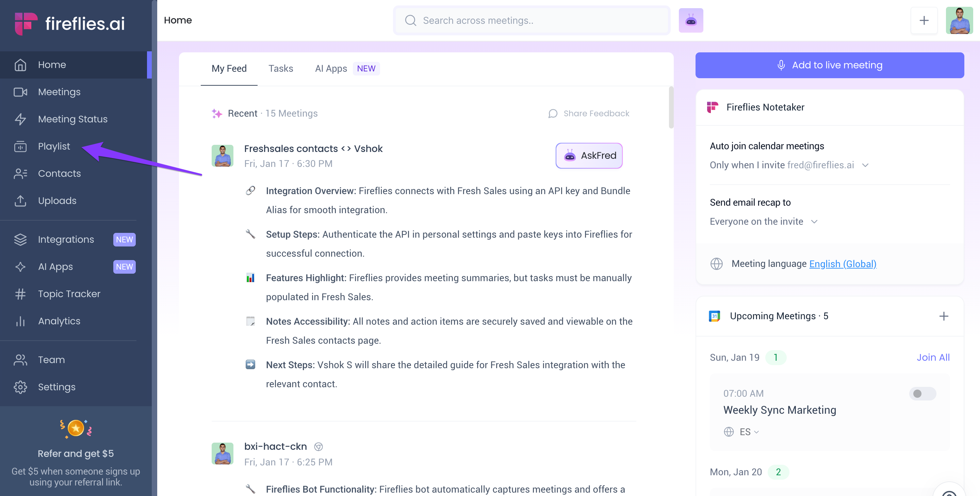This screenshot has height=496, width=980.
Task: Open the Contacts sidebar icon
Action: pyautogui.click(x=20, y=174)
